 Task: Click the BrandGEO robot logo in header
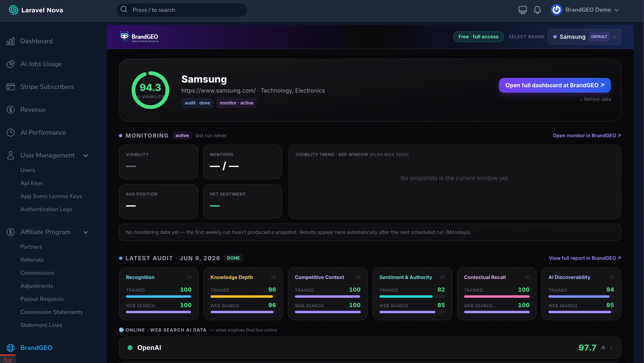[x=124, y=37]
